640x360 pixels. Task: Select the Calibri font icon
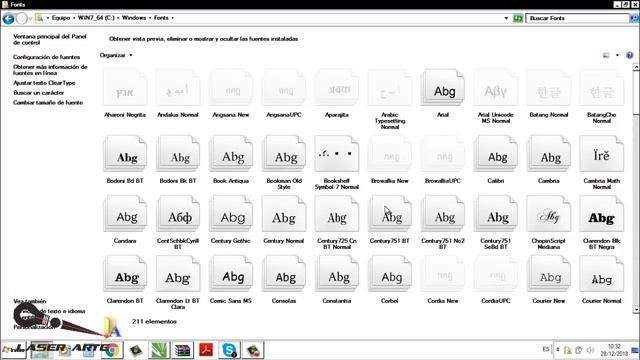496,153
